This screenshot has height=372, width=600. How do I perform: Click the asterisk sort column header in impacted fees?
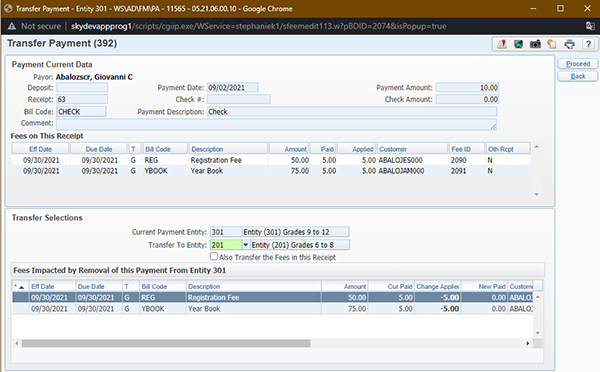[20, 286]
